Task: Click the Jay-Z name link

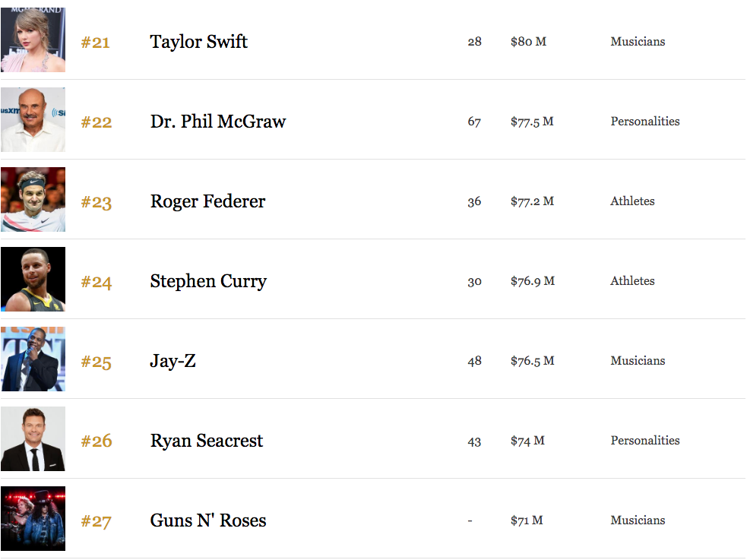Action: (173, 361)
